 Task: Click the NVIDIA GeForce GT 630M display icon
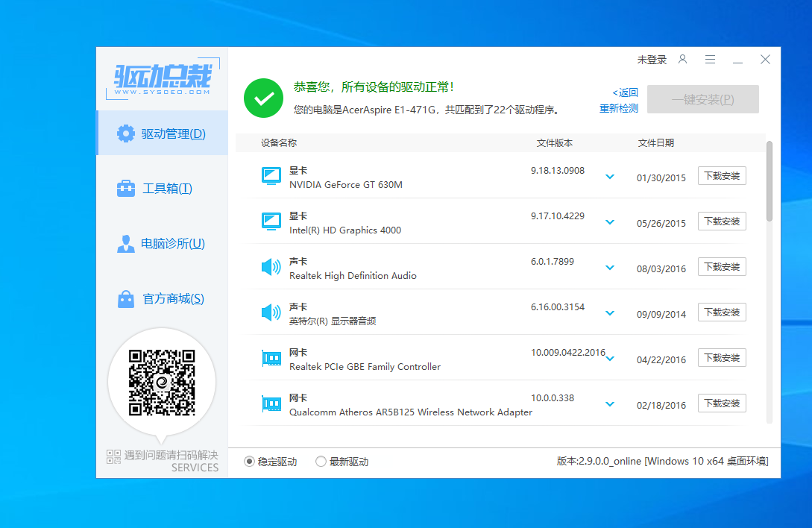point(271,176)
